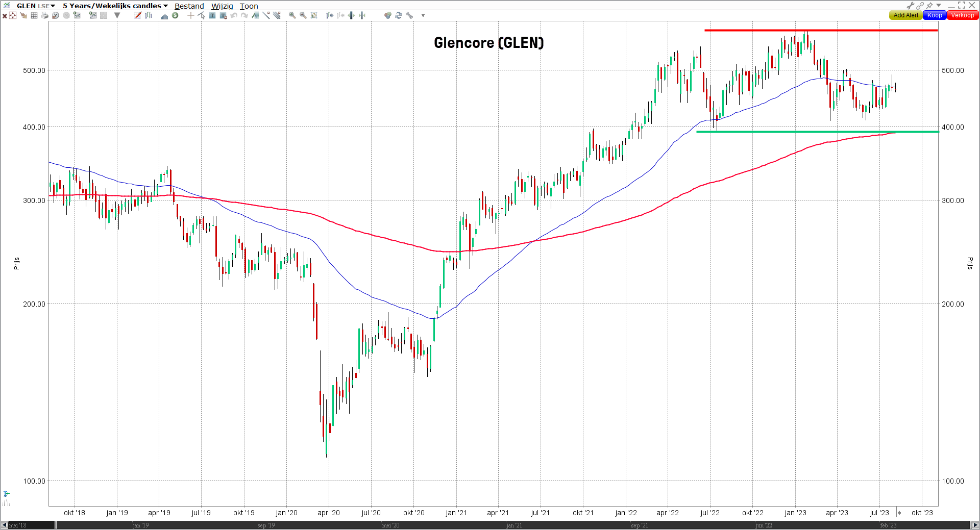Screen dimensions: 980x530
Task: Click the left scroll arrow of timeline
Action: [x=4, y=525]
